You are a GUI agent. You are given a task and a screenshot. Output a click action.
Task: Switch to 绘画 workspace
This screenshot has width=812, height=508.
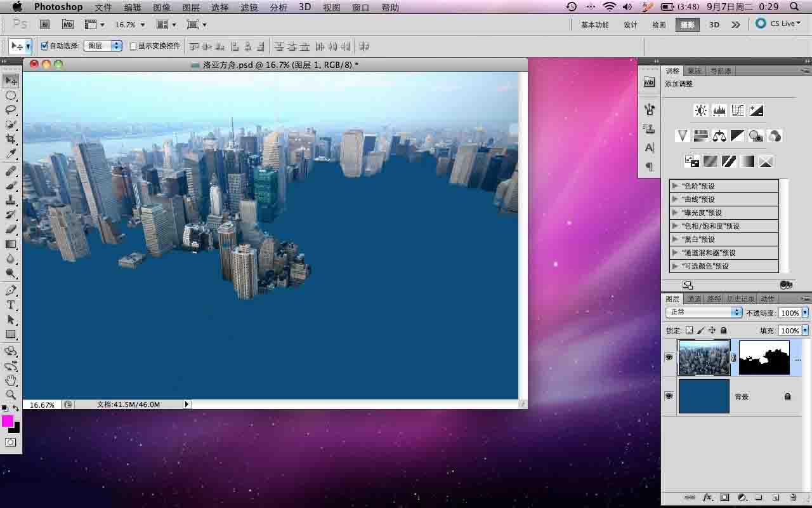[x=659, y=25]
